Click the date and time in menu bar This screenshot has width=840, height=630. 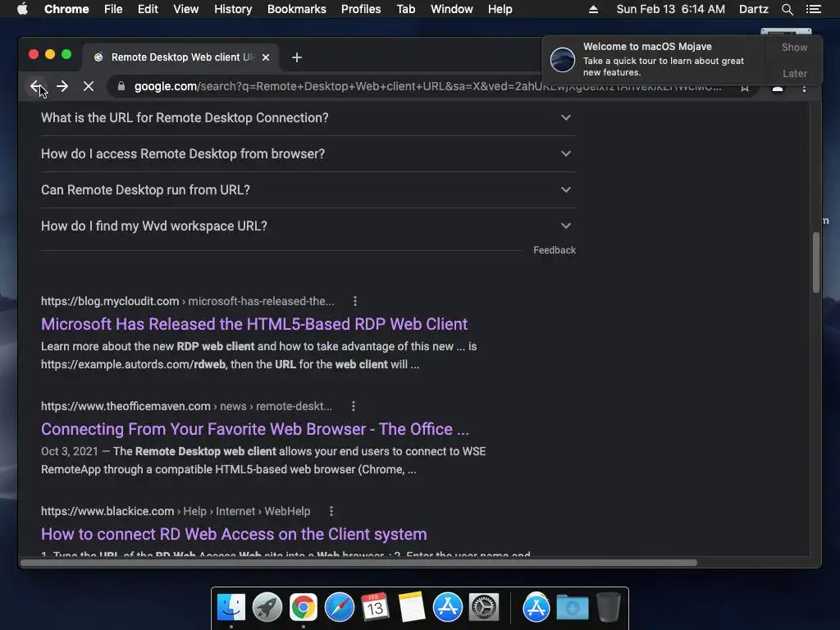click(x=671, y=9)
